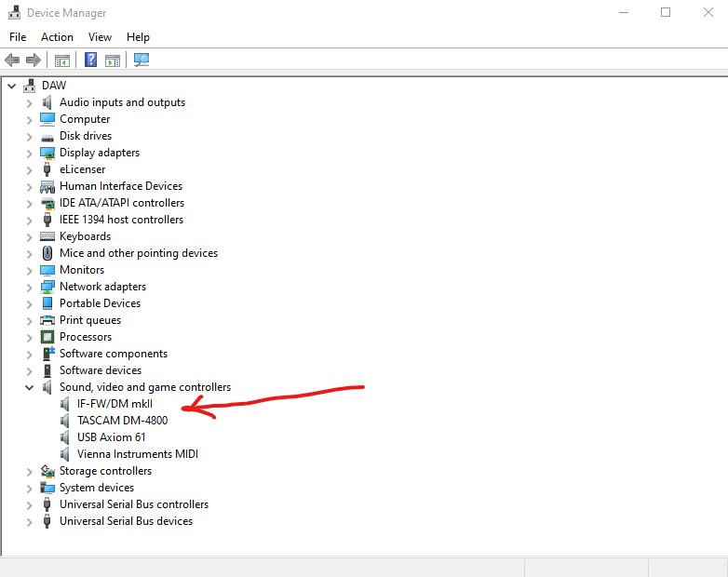728x577 pixels.
Task: Click the Mice and other pointing devices icon
Action: click(x=47, y=253)
